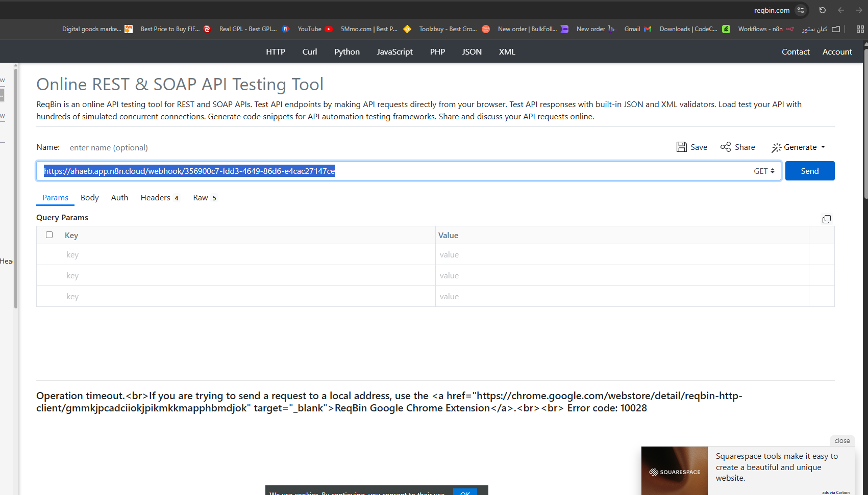Open the Account link

click(x=837, y=52)
